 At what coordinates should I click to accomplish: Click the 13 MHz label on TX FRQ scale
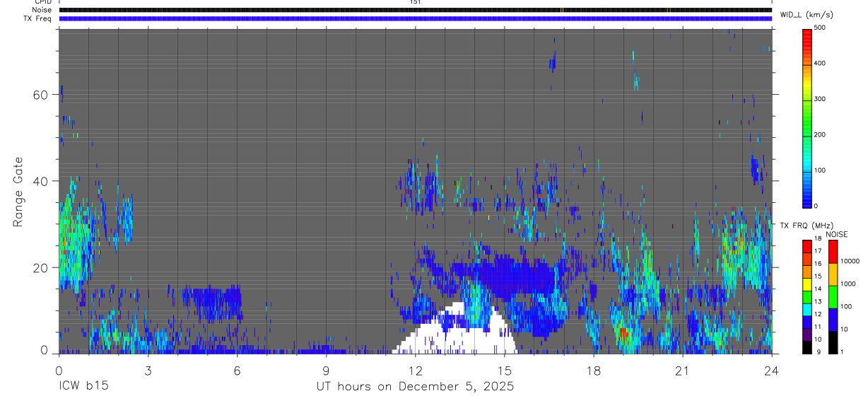pos(818,302)
